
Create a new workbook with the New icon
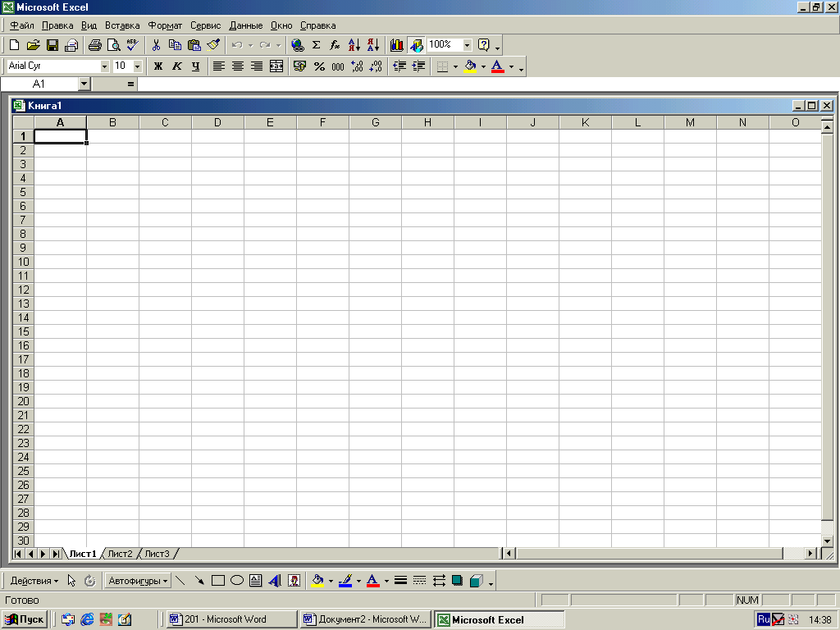pyautogui.click(x=15, y=45)
